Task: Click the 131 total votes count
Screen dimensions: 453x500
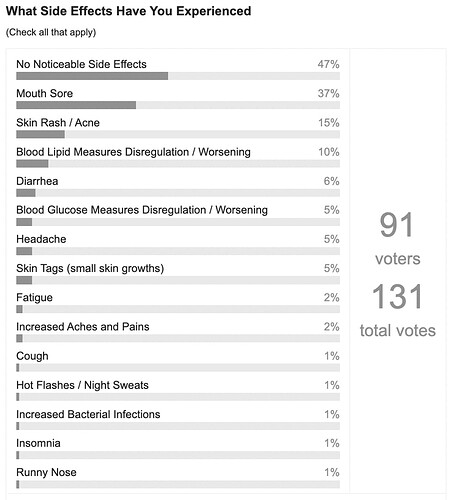Action: pos(398,311)
